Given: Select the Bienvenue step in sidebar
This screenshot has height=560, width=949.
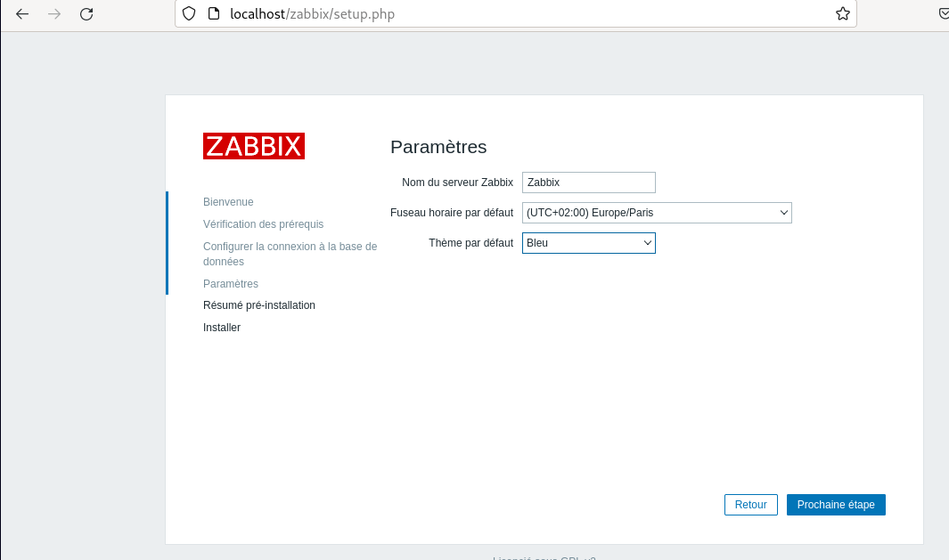Looking at the screenshot, I should [x=228, y=202].
